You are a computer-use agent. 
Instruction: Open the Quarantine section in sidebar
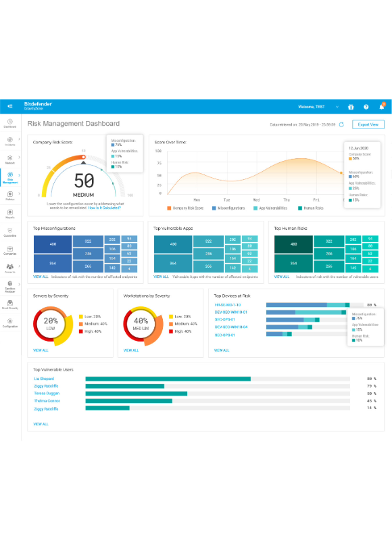[9, 232]
